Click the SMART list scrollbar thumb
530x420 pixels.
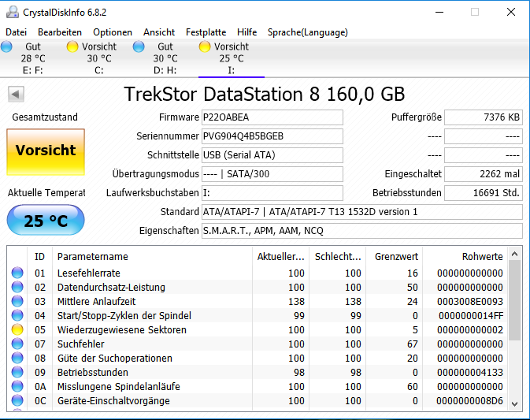pos(515,300)
